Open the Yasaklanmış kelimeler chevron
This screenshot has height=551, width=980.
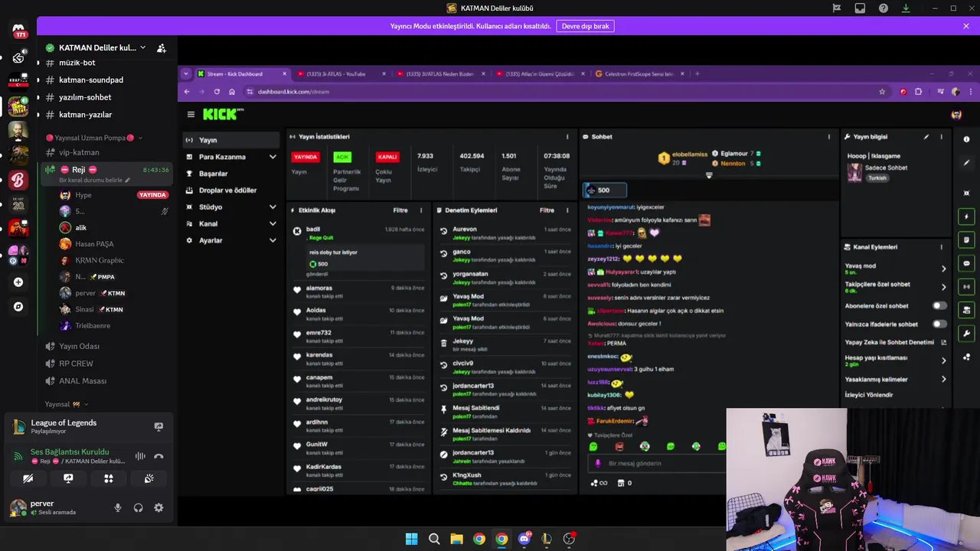[943, 380]
